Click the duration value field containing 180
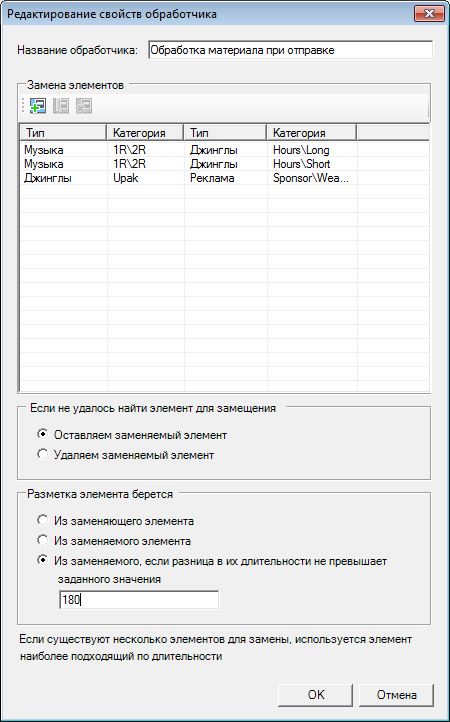450x722 pixels. (x=139, y=600)
